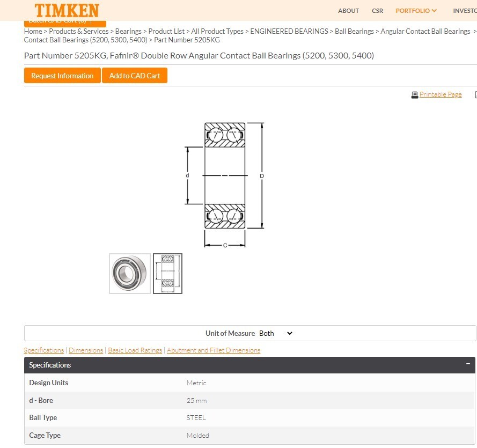Click the TIMKEN logo
Image resolution: width=477 pixels, height=448 pixels.
[67, 11]
